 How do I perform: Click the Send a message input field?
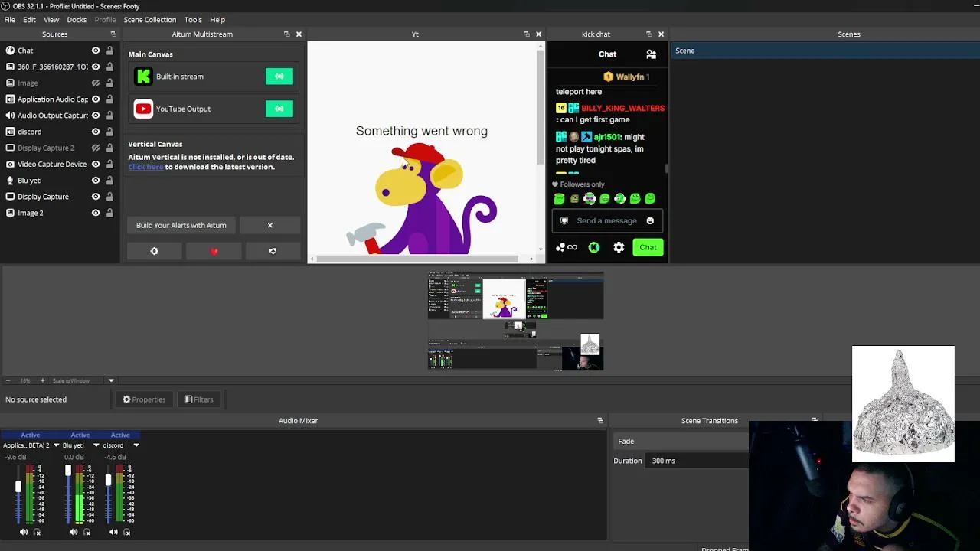(607, 220)
